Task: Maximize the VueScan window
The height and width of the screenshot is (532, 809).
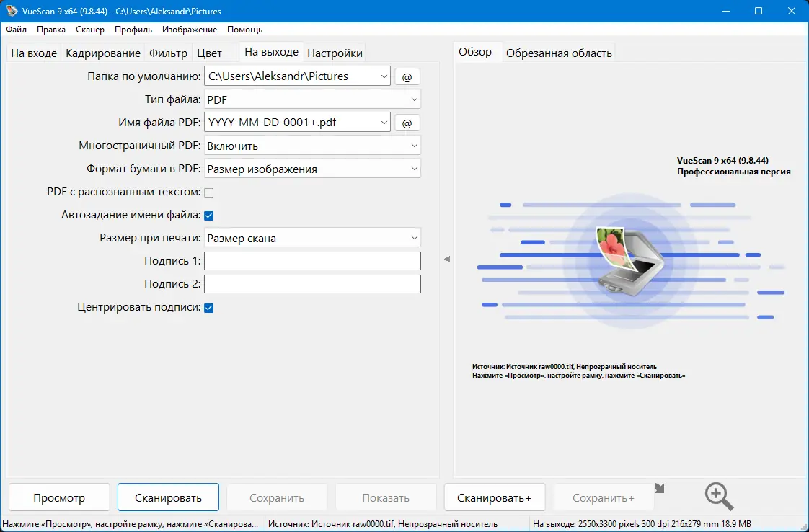Action: 759,11
